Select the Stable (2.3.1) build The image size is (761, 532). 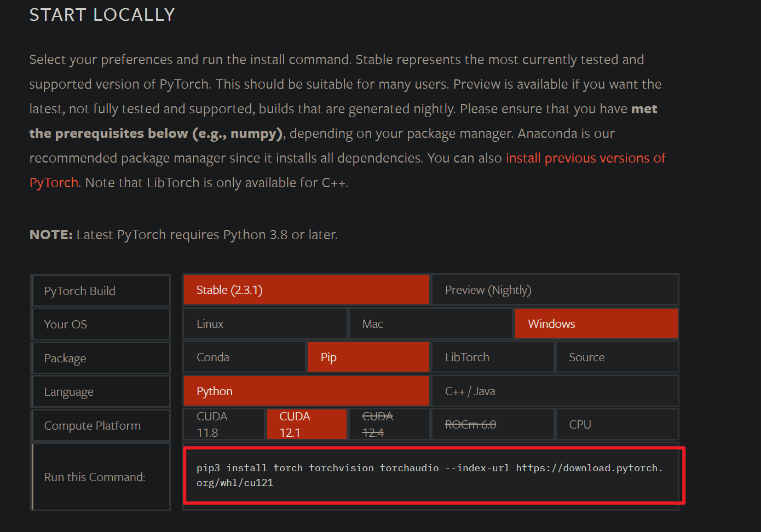coord(305,290)
